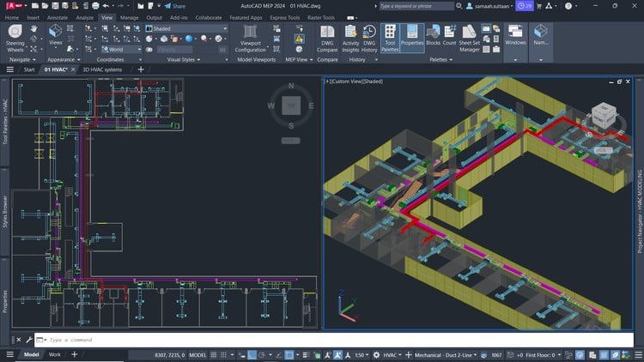644x362 pixels.
Task: Expand the Palettes panel
Action: (x=440, y=59)
